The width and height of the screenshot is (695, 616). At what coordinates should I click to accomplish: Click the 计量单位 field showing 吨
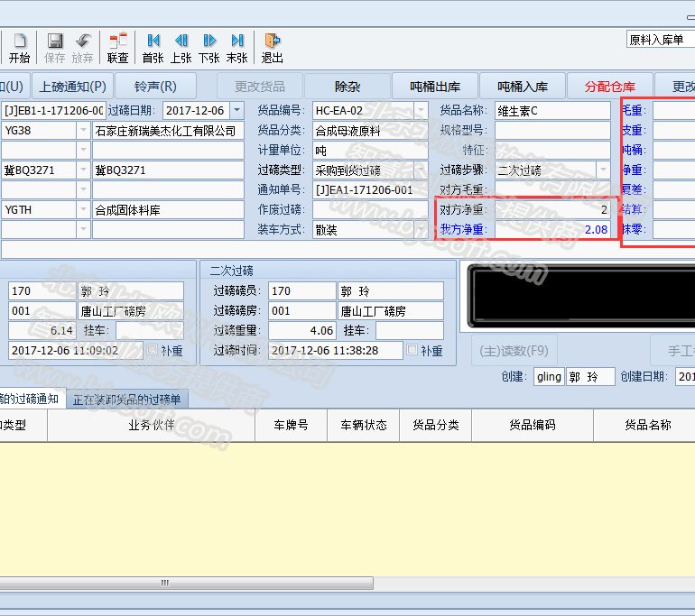tap(370, 150)
